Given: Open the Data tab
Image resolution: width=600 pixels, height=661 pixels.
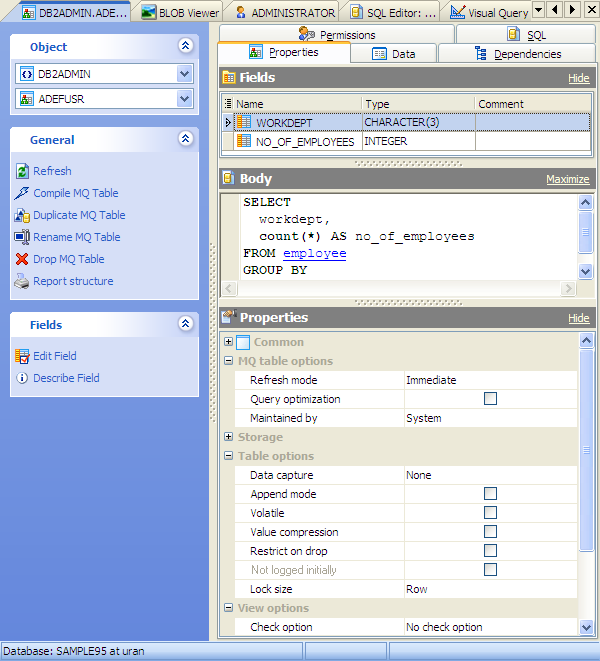Looking at the screenshot, I should click(x=393, y=54).
